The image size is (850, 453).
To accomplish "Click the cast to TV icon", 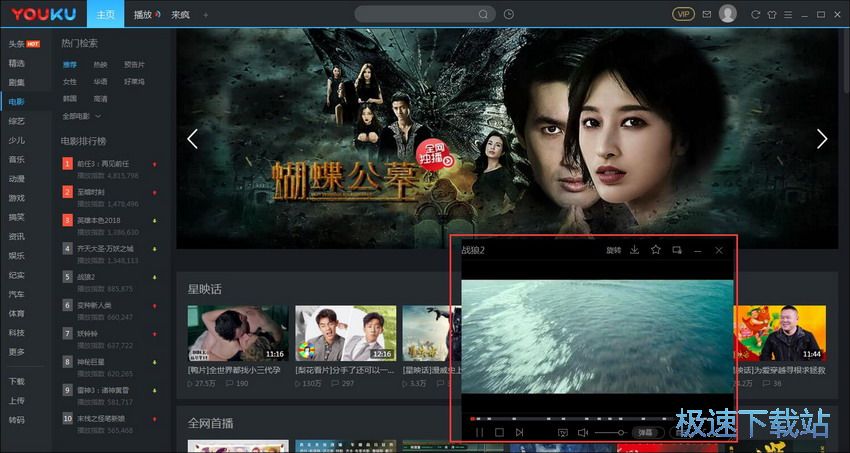I will coord(562,432).
